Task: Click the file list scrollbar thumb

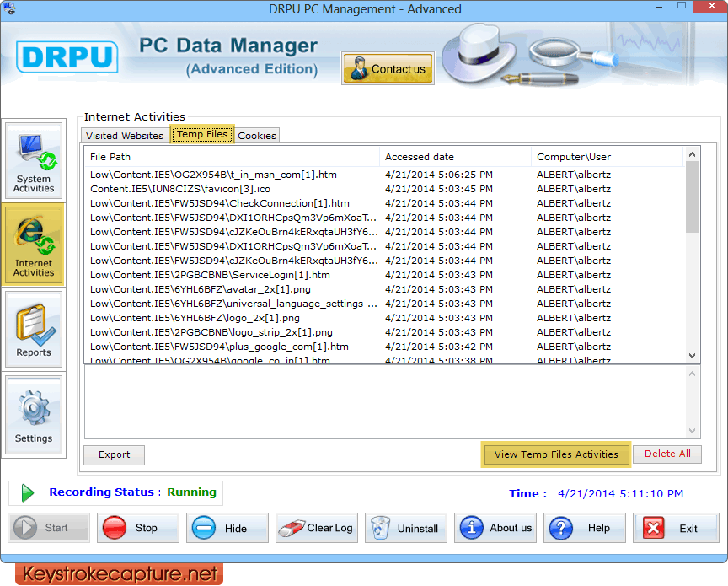Action: 692,197
